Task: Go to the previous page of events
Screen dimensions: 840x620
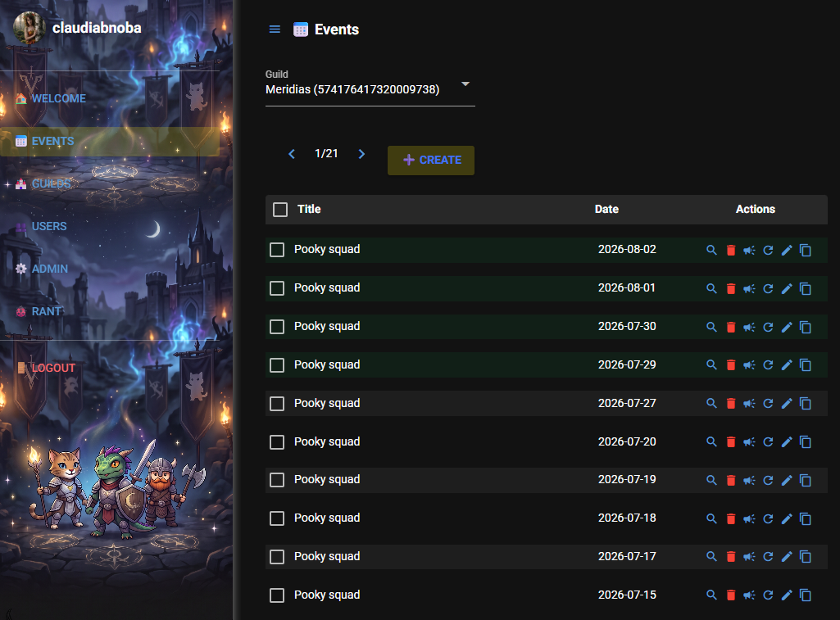Action: coord(292,154)
